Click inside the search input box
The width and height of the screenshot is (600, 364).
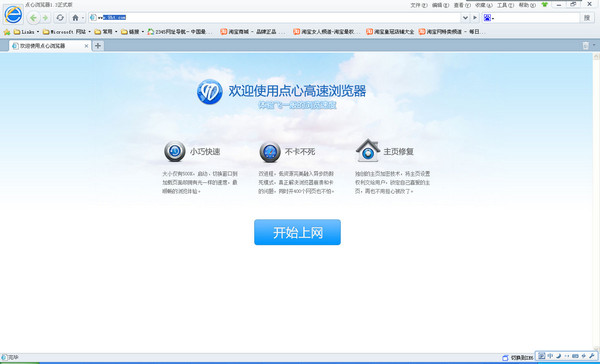[x=537, y=18]
